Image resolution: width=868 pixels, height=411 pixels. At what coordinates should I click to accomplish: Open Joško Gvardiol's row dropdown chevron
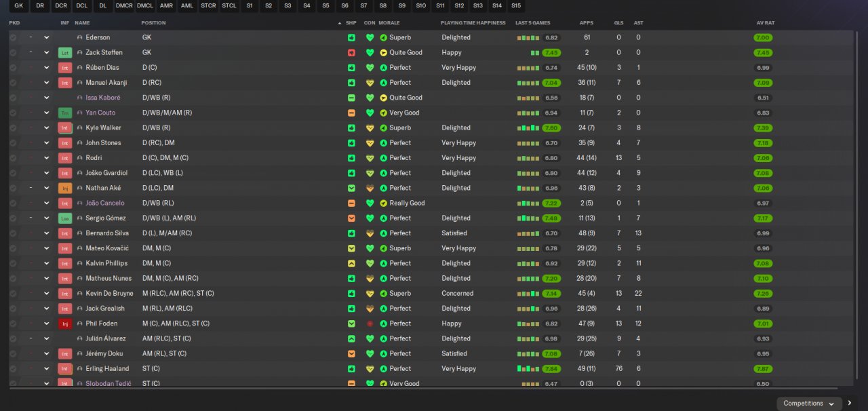46,173
